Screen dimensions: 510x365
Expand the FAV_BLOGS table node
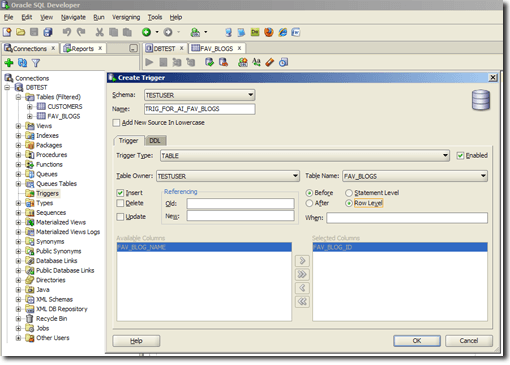pos(30,116)
